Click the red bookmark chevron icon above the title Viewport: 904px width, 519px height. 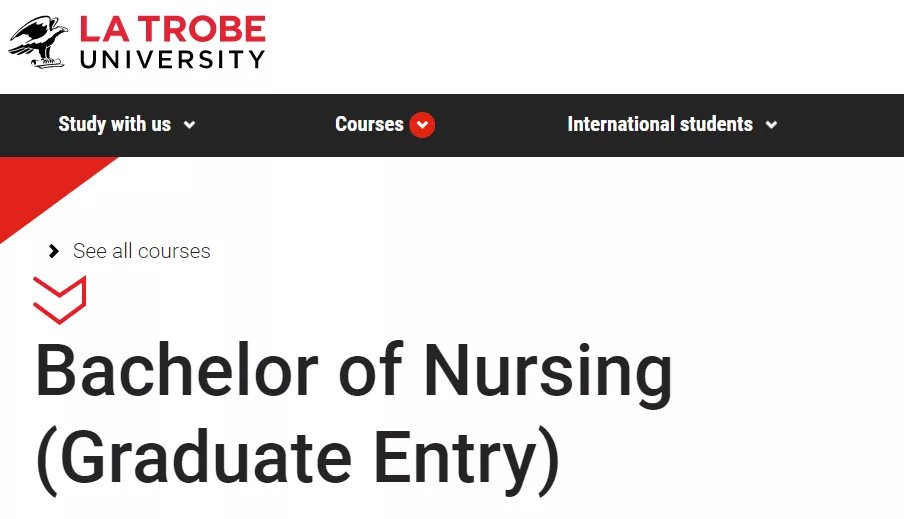pos(59,300)
